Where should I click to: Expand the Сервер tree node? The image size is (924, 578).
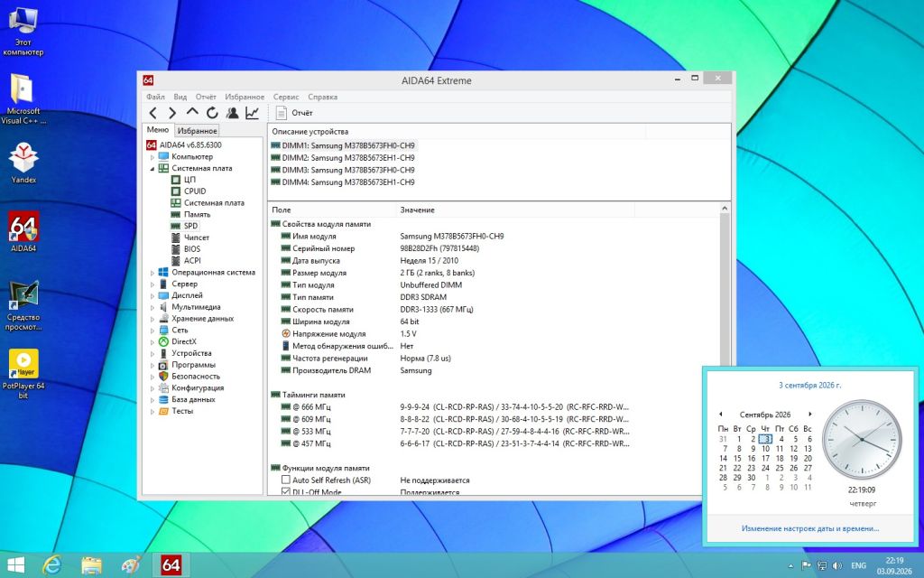[x=152, y=284]
